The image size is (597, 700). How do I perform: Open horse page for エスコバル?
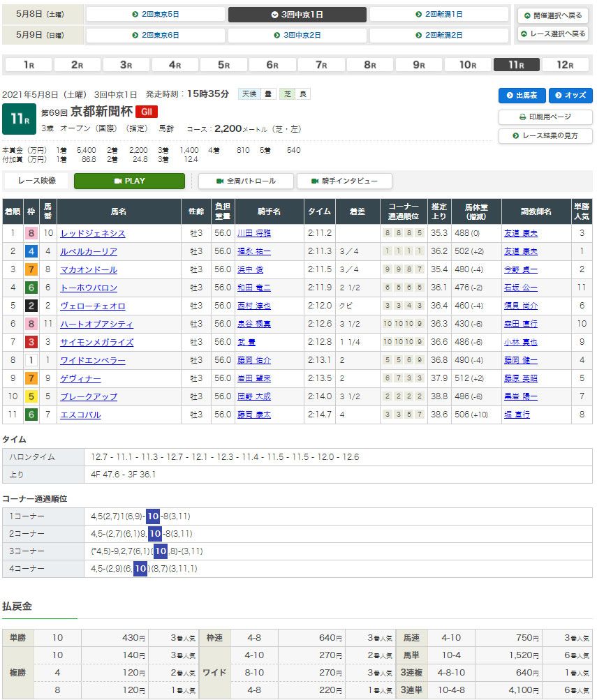[80, 415]
